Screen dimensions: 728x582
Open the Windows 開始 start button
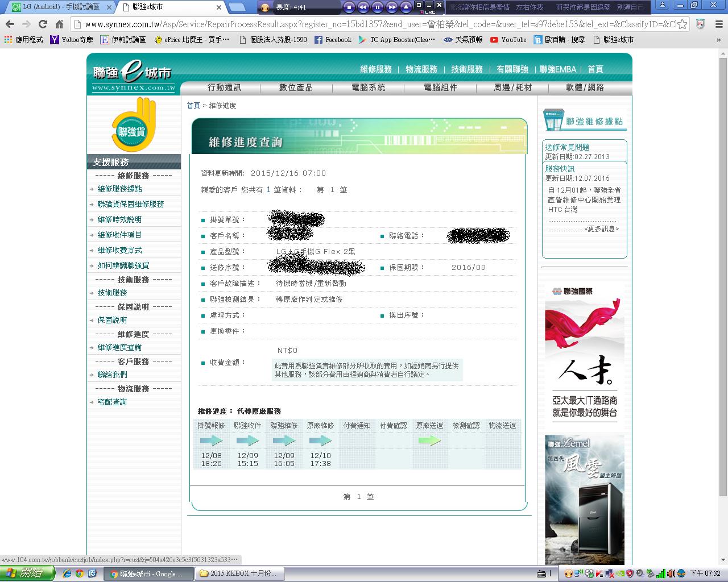pyautogui.click(x=27, y=573)
